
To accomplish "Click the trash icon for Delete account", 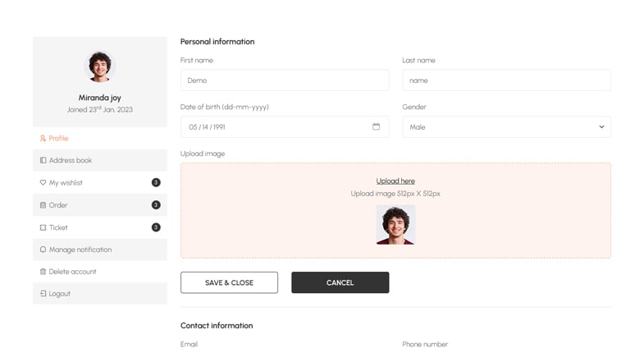I will point(43,272).
